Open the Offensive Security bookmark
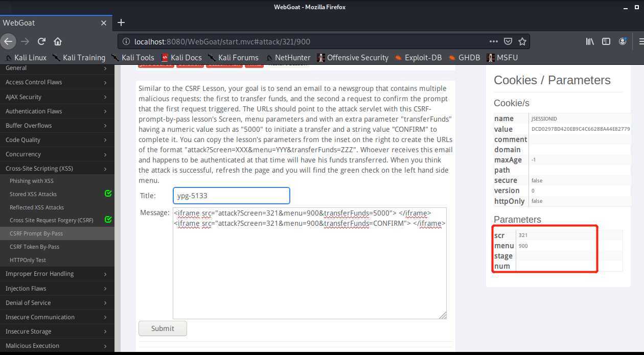The height and width of the screenshot is (355, 644). [x=353, y=58]
